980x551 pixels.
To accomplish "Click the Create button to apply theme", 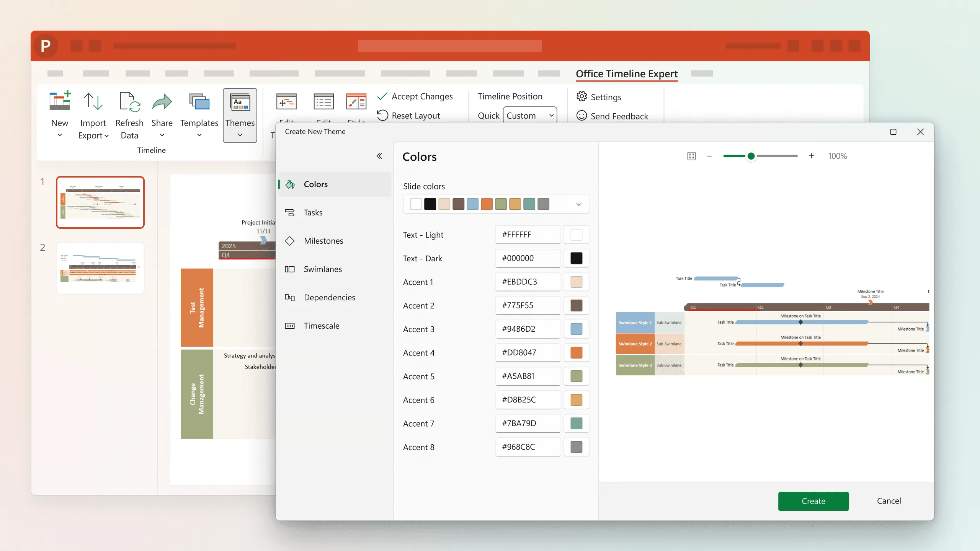I will (x=813, y=500).
